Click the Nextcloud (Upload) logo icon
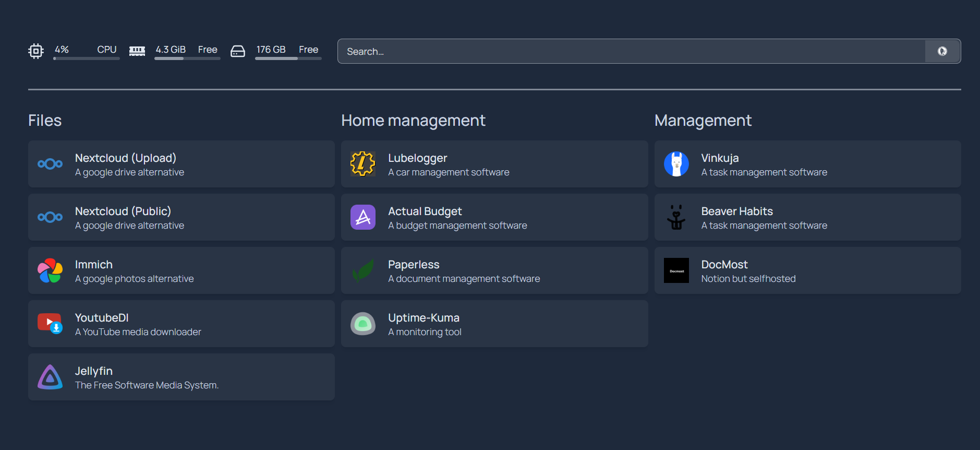The image size is (980, 450). point(50,164)
